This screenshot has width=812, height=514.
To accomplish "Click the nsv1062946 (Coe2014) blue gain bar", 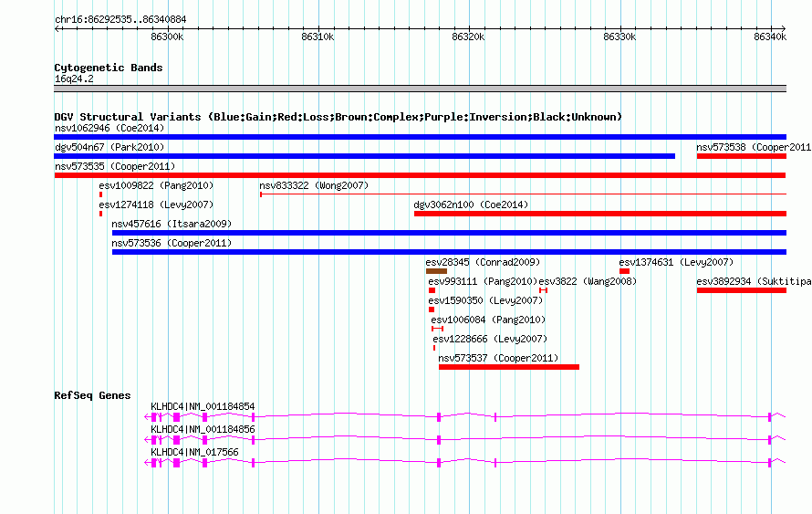I will [420, 137].
